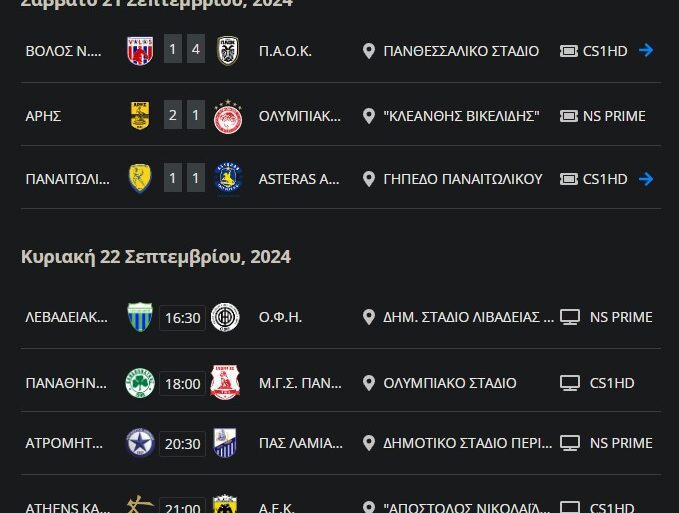Viewport: 679px width, 513px height.
Task: Click the Levadiakos green crest icon
Action: point(139,317)
